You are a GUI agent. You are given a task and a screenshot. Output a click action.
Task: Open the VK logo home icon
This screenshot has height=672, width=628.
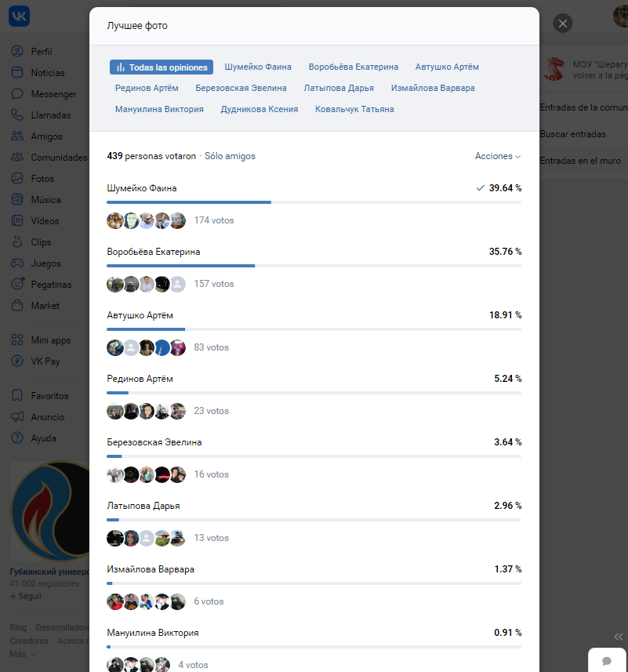tap(19, 16)
